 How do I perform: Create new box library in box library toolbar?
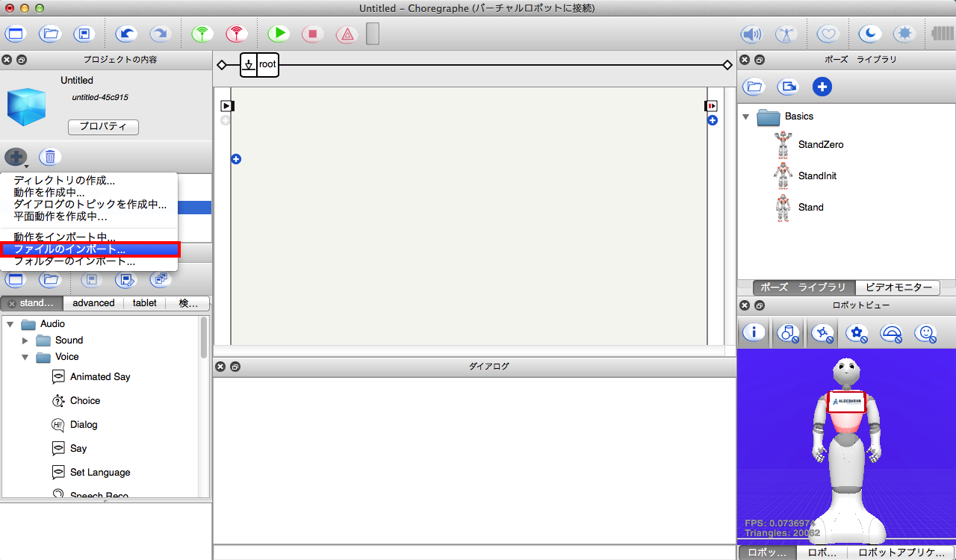coord(16,280)
